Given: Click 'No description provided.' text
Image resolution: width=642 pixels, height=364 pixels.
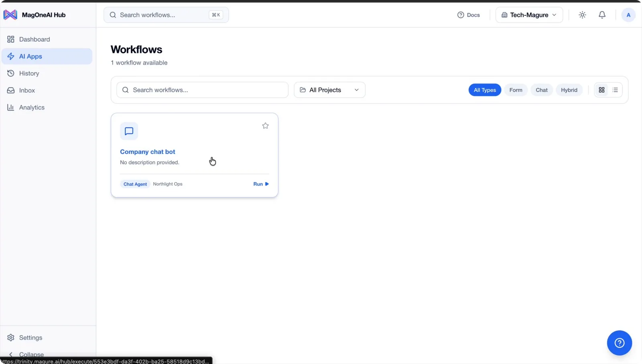Looking at the screenshot, I should click(x=150, y=162).
